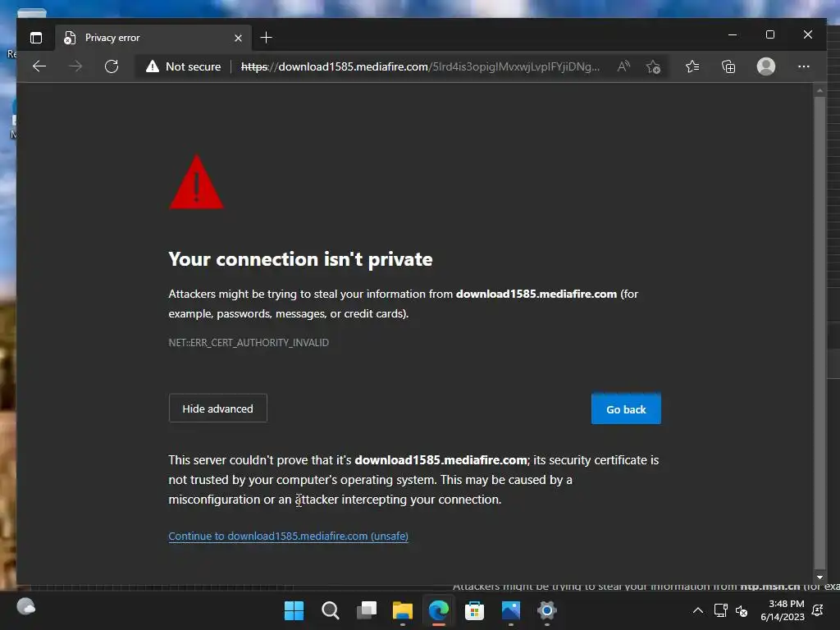Click Hide advanced button
This screenshot has height=630, width=840.
[218, 409]
